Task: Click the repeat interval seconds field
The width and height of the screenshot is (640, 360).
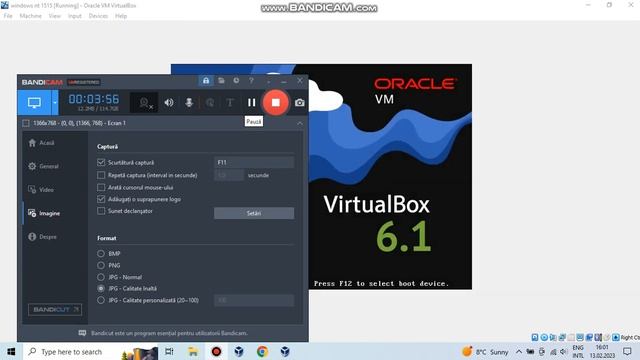Action: click(x=229, y=175)
